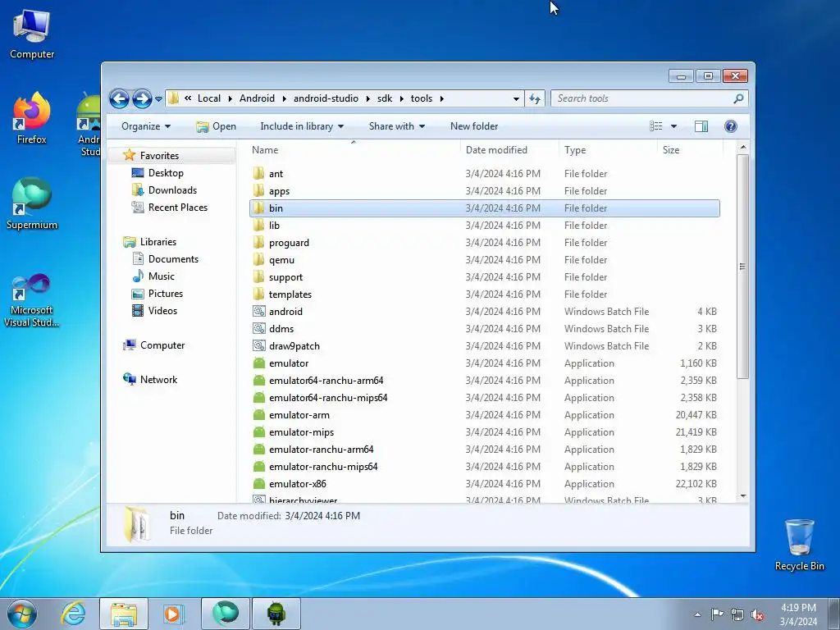Open the view options dropdown arrow
Image resolution: width=840 pixels, height=630 pixels.
coord(673,126)
